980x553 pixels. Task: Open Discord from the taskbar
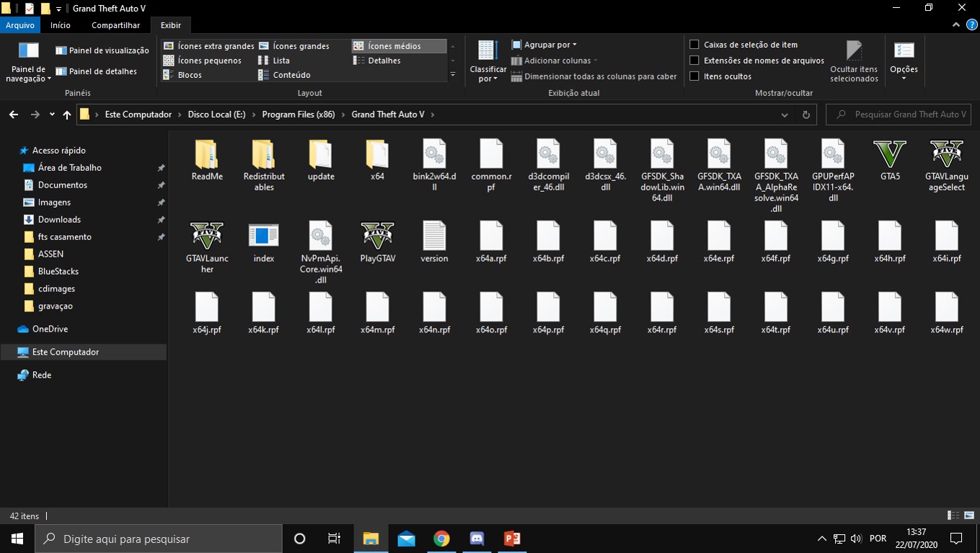(x=477, y=539)
